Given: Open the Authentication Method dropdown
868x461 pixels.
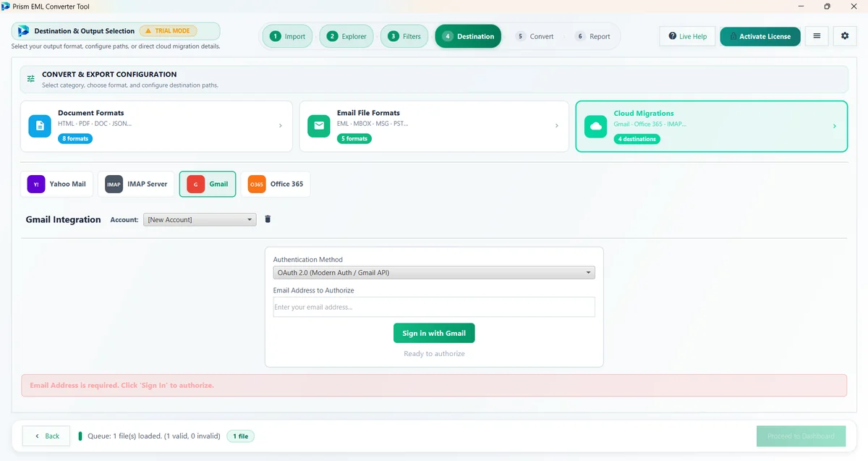Looking at the screenshot, I should (434, 273).
